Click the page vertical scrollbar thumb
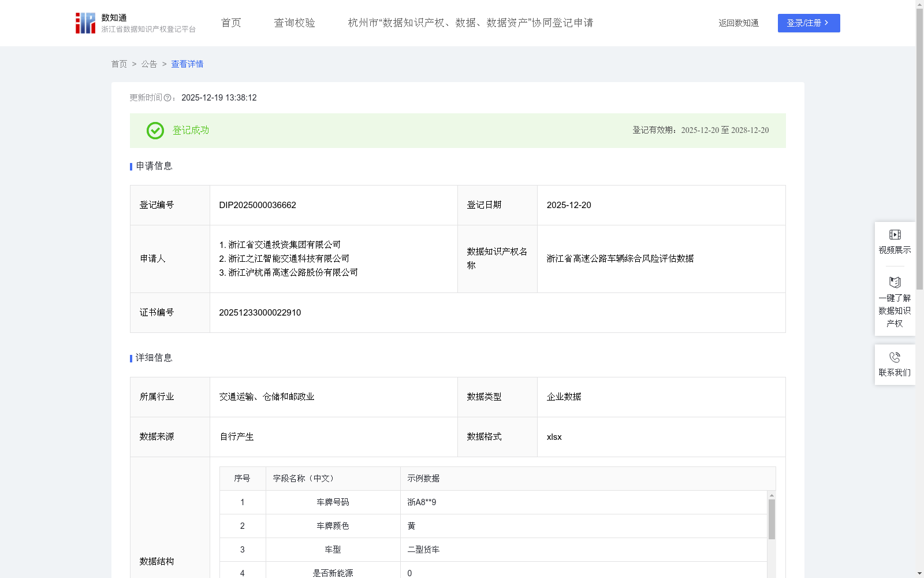This screenshot has height=578, width=924. coord(919,149)
